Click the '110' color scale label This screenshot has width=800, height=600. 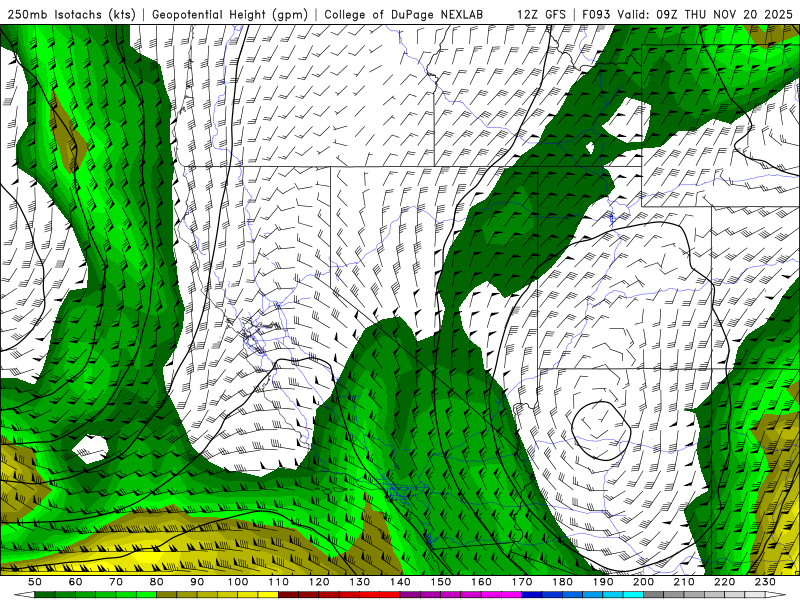pos(278,582)
